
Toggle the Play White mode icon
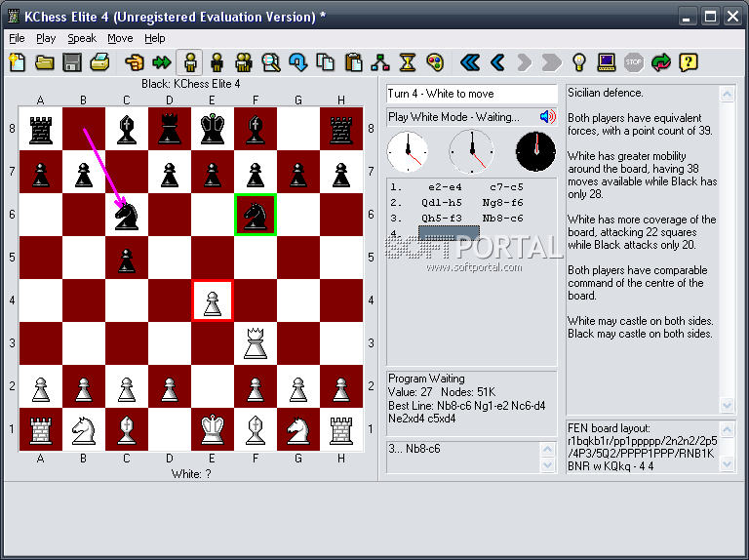click(189, 62)
